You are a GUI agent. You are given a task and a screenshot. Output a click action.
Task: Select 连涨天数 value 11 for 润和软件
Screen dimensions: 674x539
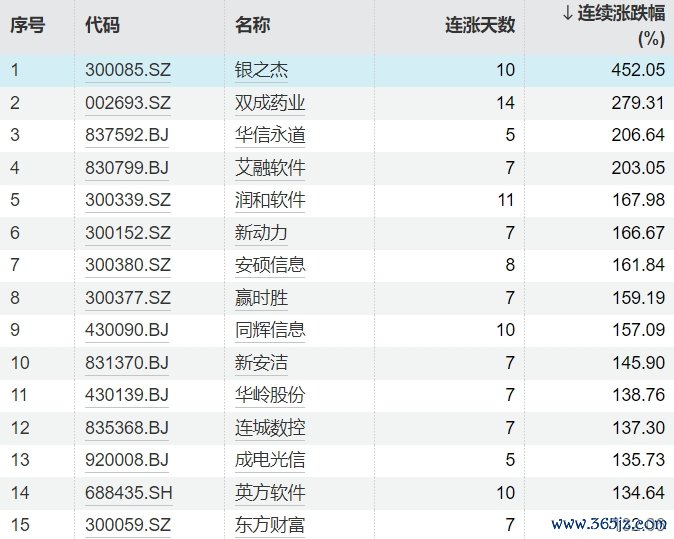506,200
